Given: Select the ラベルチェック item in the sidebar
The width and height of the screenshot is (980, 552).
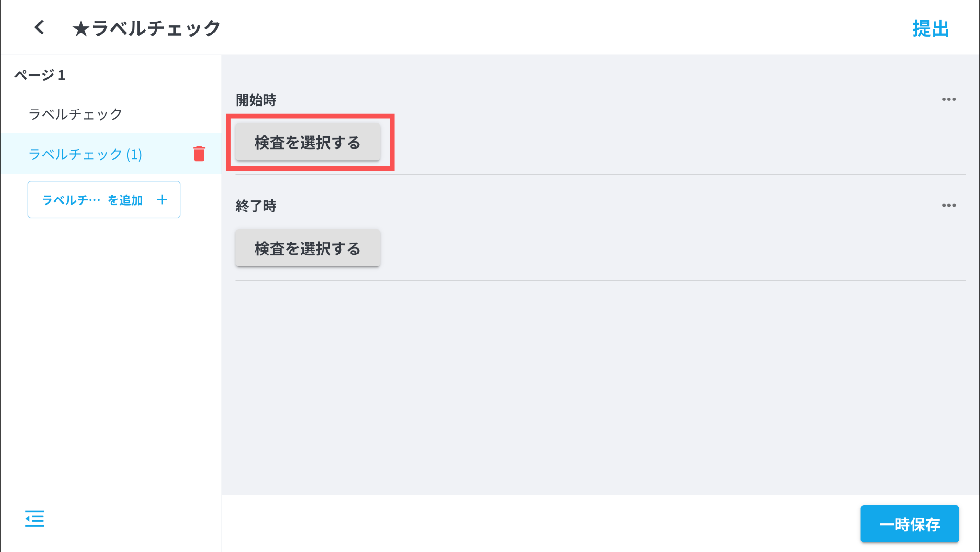Looking at the screenshot, I should click(76, 114).
